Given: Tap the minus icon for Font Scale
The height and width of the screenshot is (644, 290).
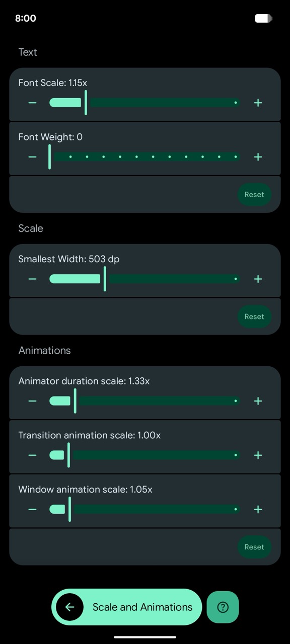Looking at the screenshot, I should [x=32, y=103].
